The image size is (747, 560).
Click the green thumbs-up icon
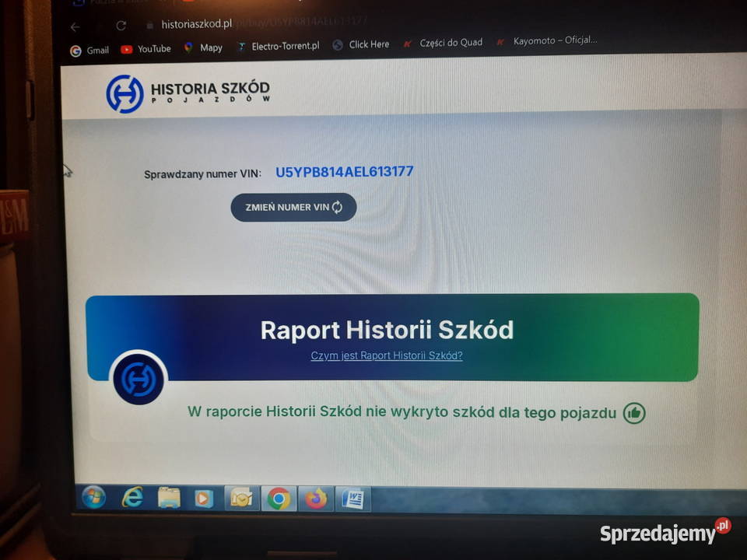pos(634,413)
